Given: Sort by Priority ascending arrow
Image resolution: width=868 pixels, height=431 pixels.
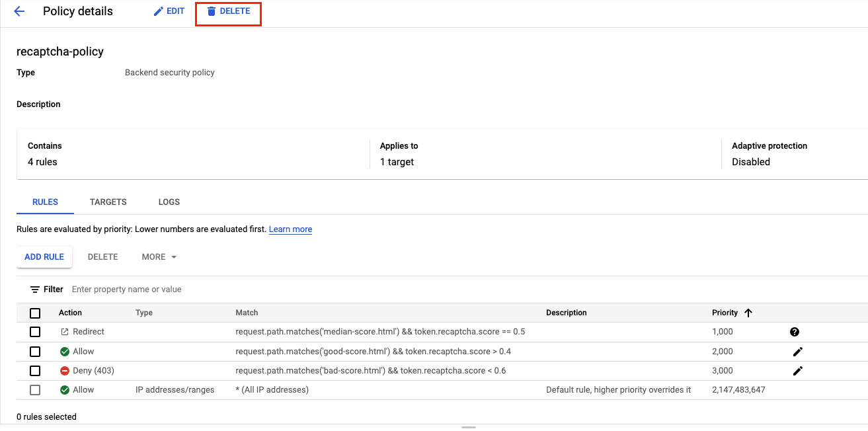Looking at the screenshot, I should coord(748,313).
